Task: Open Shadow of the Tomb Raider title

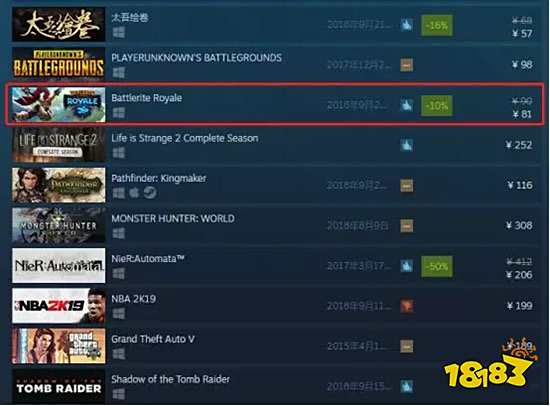Action: point(170,379)
